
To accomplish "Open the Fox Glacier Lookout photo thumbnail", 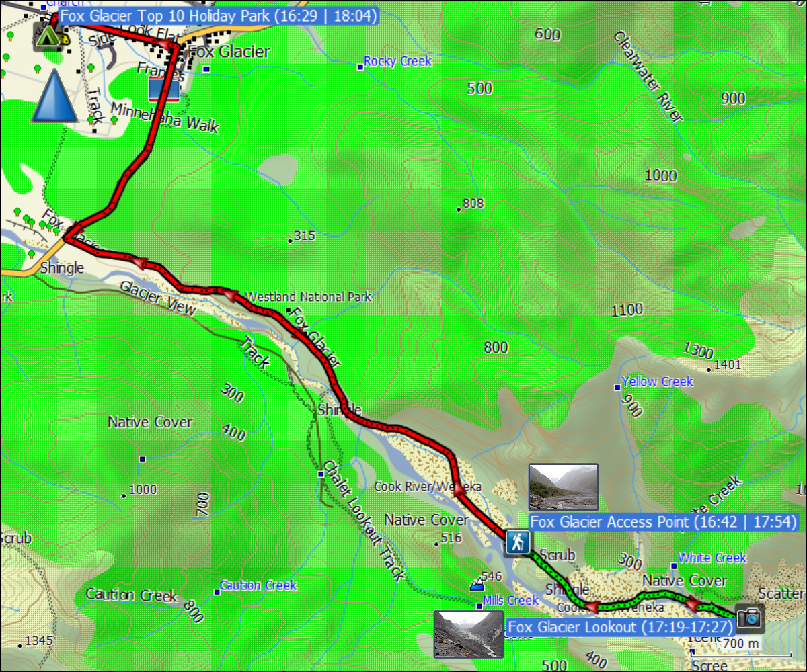I will pyautogui.click(x=468, y=634).
